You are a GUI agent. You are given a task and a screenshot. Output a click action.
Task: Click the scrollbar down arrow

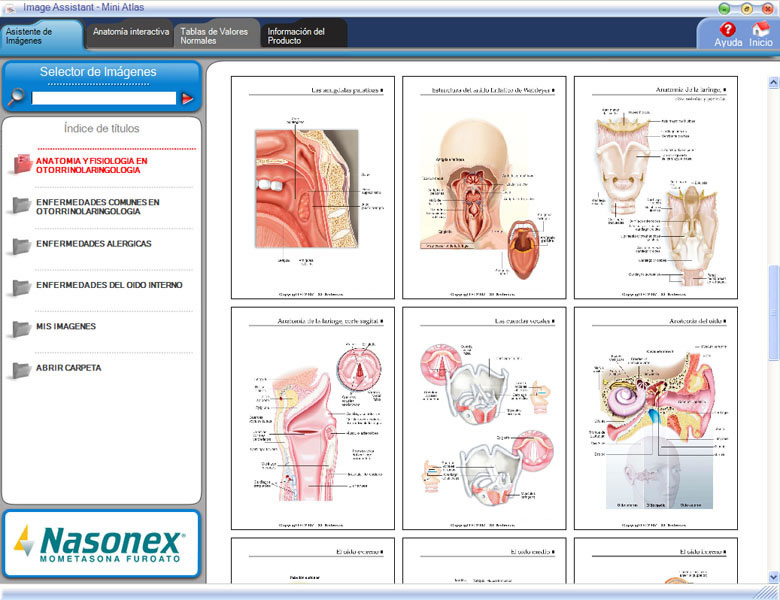coord(774,577)
